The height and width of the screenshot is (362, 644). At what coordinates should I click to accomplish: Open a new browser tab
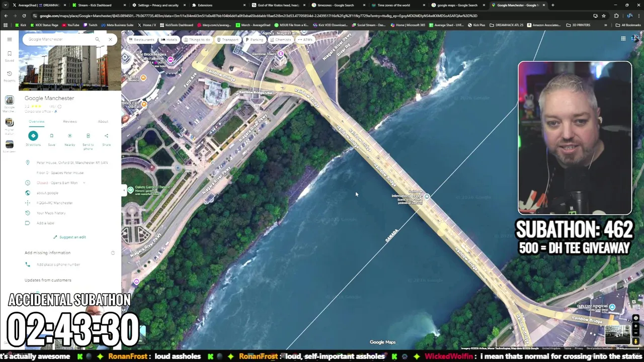coord(552,5)
